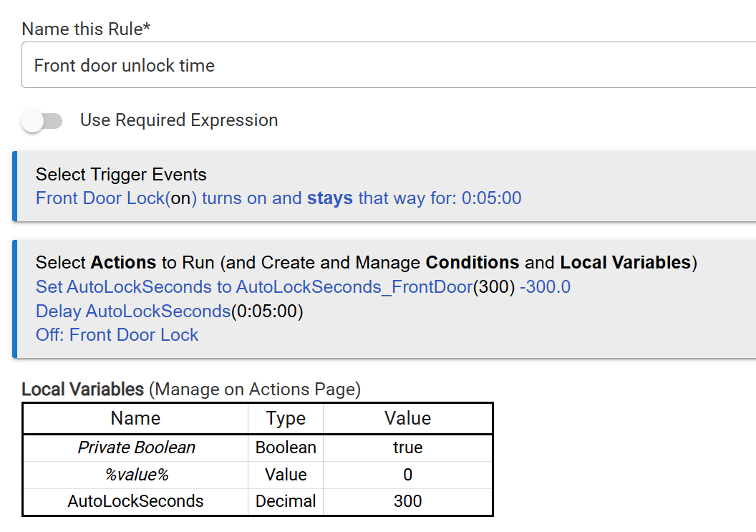The image size is (756, 532).
Task: Select the '0' value cell
Action: point(408,475)
